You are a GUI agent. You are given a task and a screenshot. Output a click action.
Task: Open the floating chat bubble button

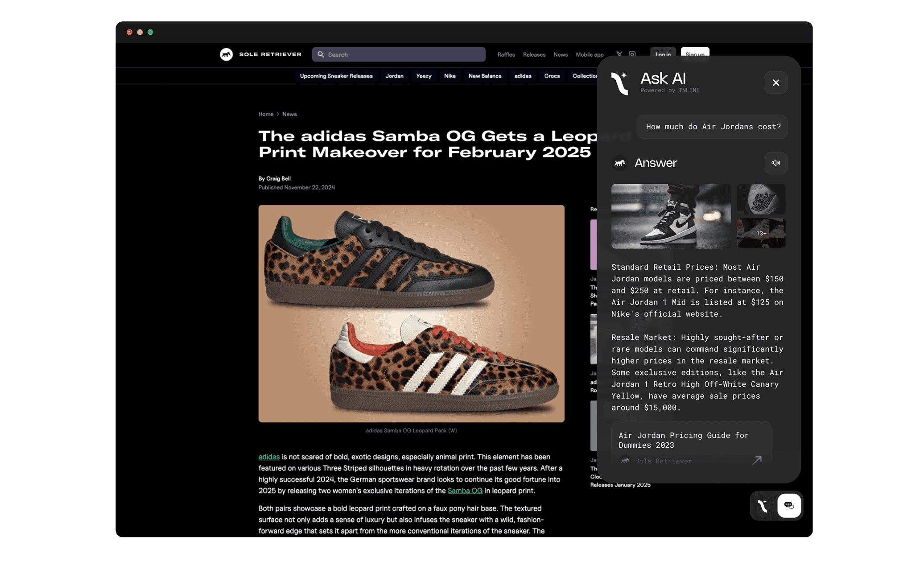pyautogui.click(x=789, y=506)
